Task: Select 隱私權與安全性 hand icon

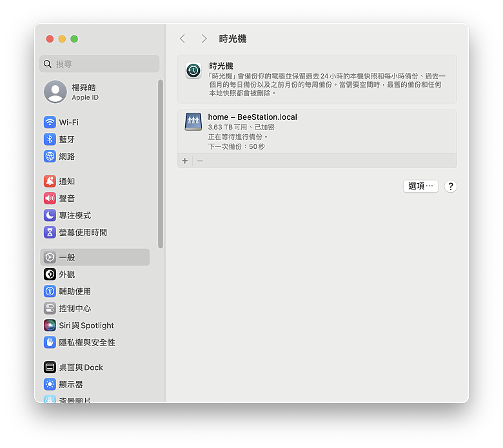Action: (x=50, y=342)
